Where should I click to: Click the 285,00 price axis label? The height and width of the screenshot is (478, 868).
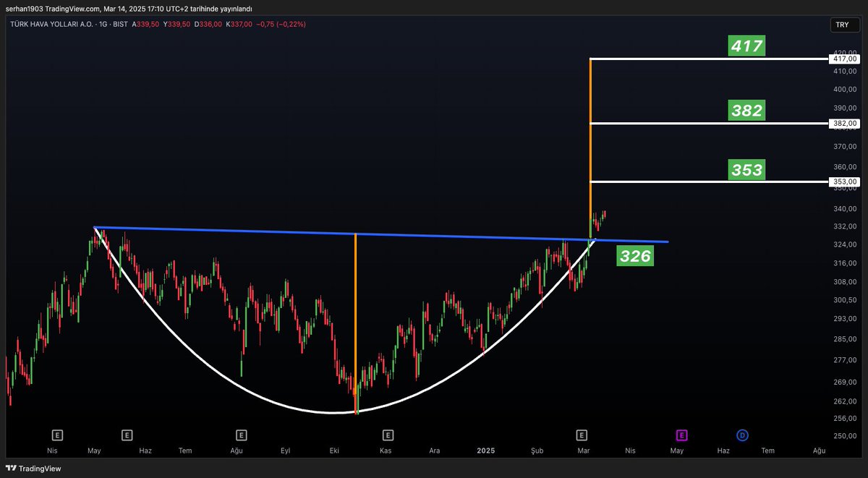[845, 339]
